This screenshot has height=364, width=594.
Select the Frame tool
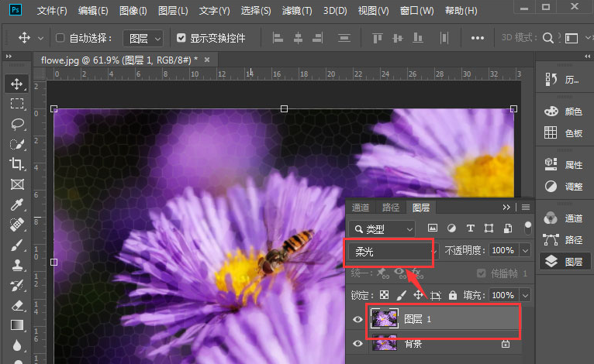pyautogui.click(x=16, y=184)
